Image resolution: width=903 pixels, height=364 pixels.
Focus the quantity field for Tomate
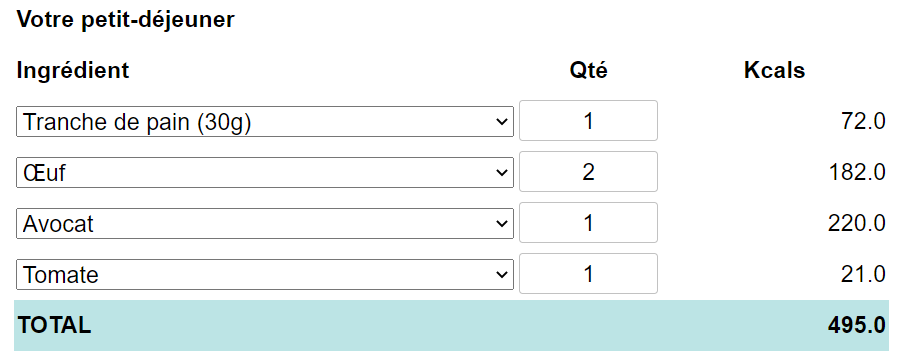coord(588,274)
